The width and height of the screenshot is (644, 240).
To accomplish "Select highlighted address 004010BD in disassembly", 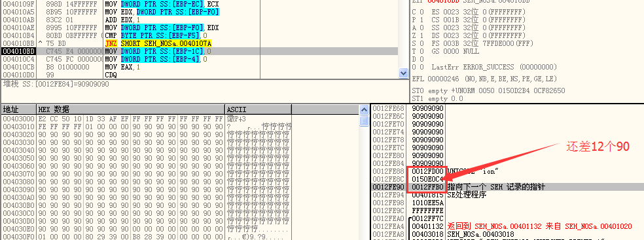I will click(18, 51).
